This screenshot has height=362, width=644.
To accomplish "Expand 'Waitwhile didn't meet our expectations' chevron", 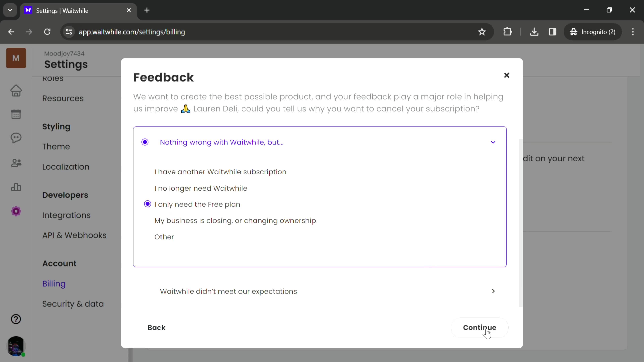I will 493,291.
